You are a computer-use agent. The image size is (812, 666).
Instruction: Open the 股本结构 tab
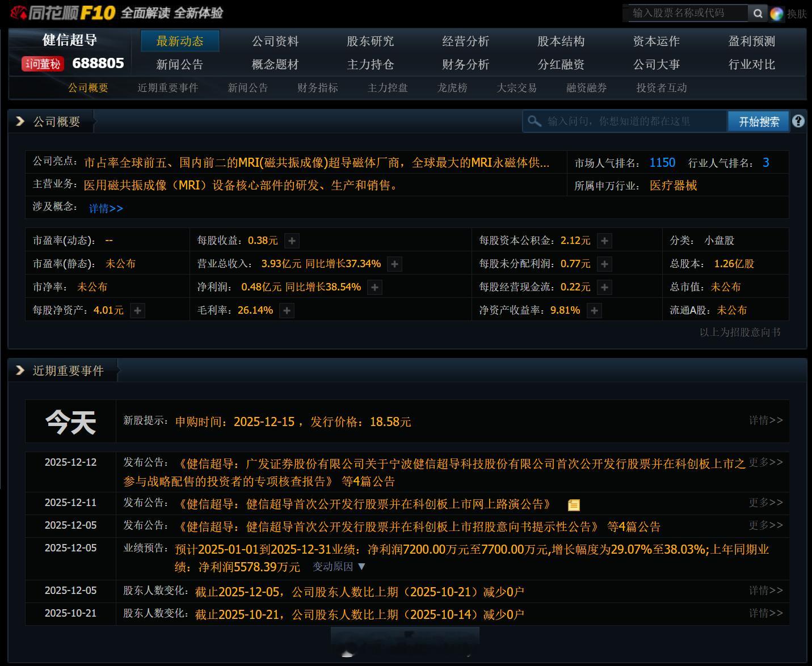tap(561, 41)
